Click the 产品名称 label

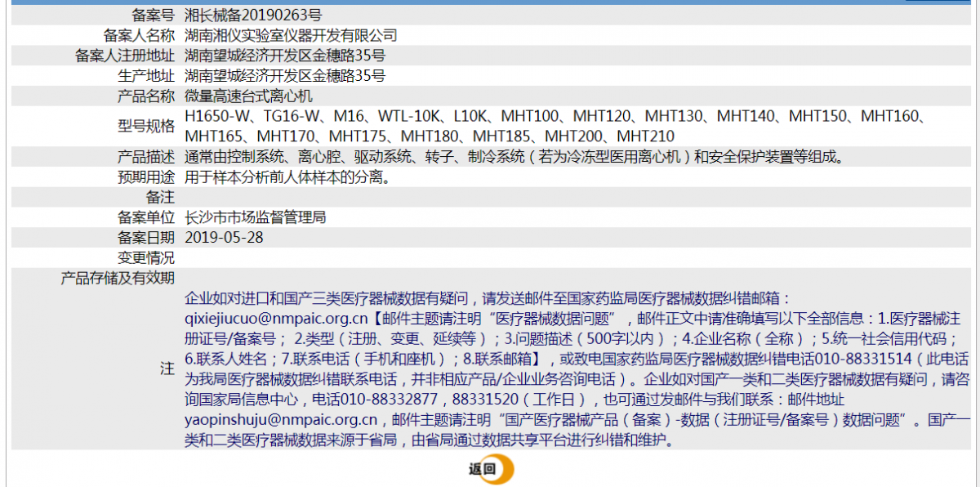(146, 96)
